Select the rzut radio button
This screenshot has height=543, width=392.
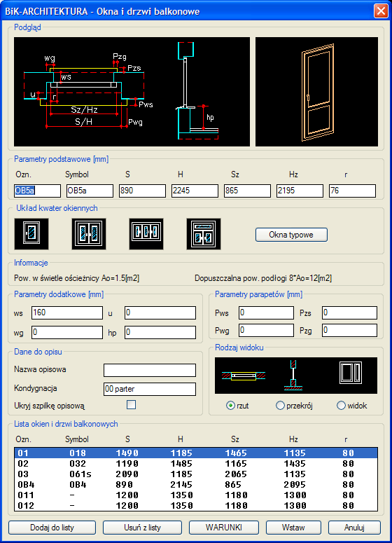pos(230,406)
